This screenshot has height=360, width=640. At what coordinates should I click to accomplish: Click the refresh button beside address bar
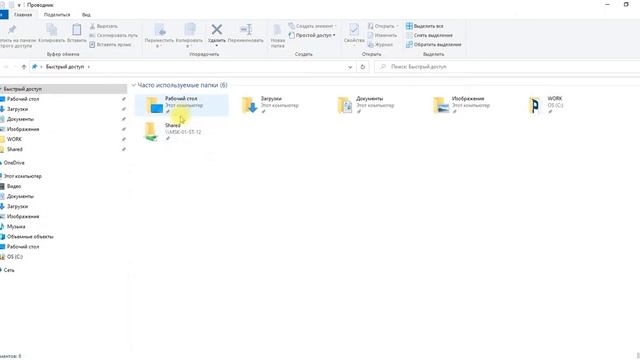click(362, 67)
